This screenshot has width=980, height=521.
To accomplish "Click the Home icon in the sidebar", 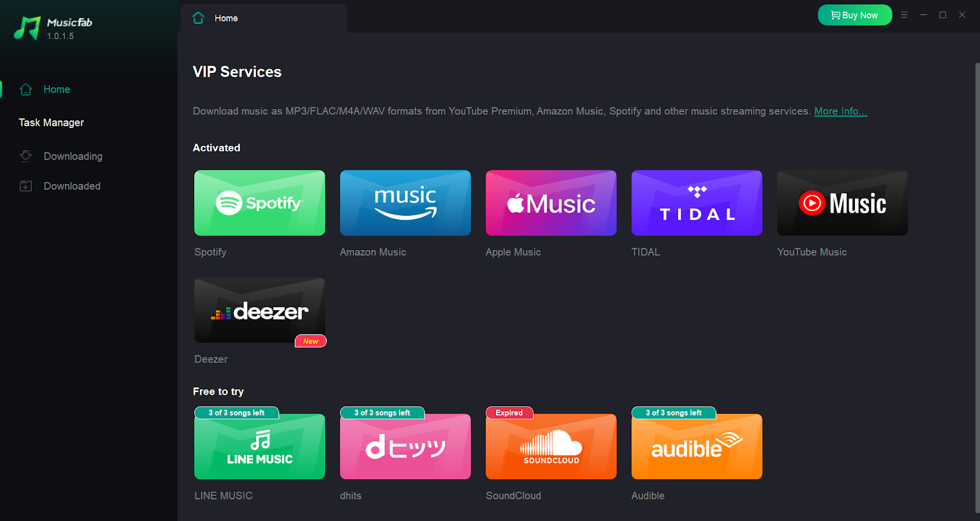I will coord(26,89).
